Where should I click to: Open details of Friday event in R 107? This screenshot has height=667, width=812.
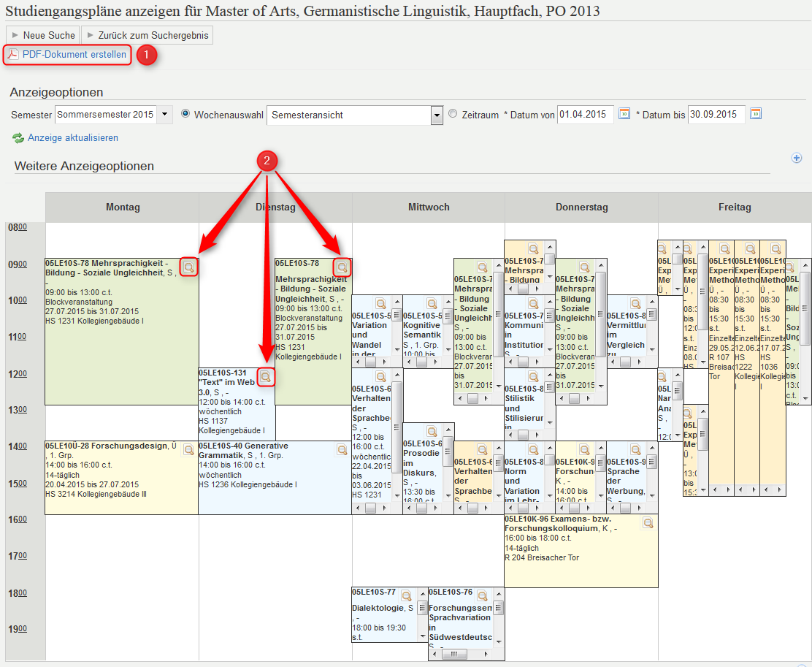click(724, 249)
